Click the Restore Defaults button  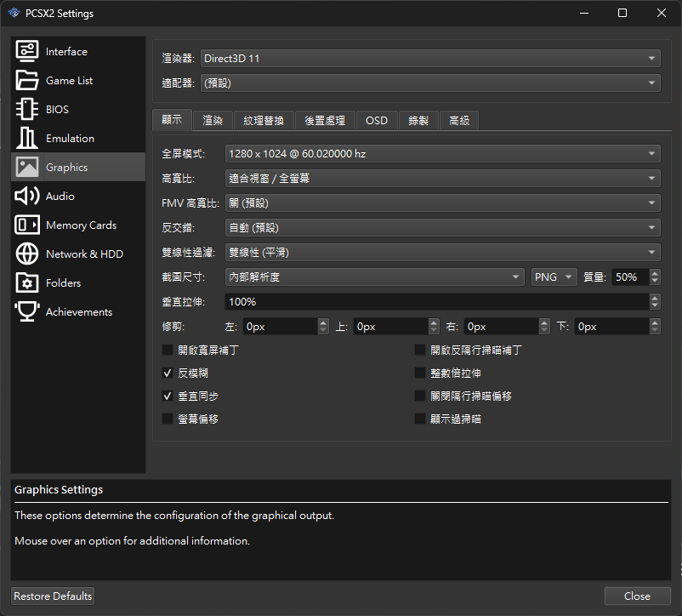[x=53, y=596]
